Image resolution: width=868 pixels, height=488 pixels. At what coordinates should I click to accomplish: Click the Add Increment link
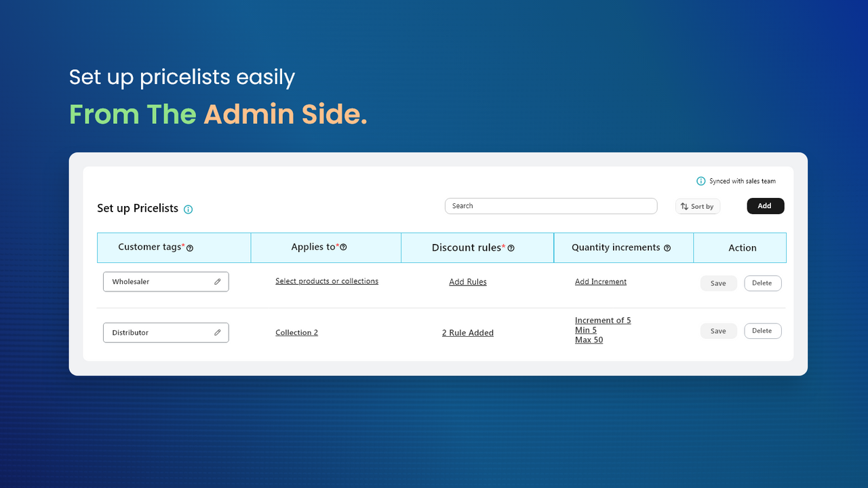(x=600, y=281)
